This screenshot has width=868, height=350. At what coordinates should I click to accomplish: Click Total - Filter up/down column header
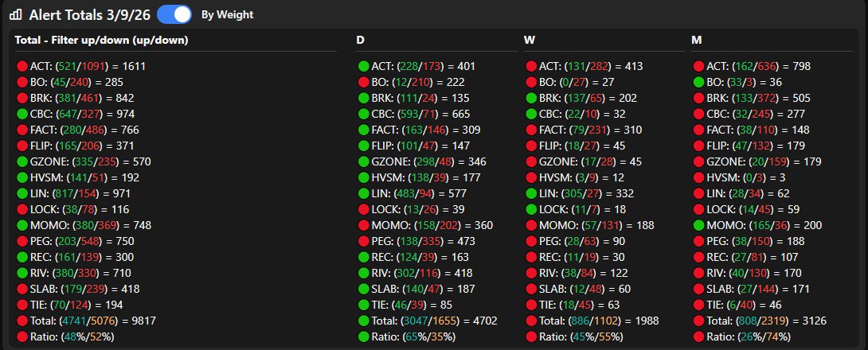point(101,41)
